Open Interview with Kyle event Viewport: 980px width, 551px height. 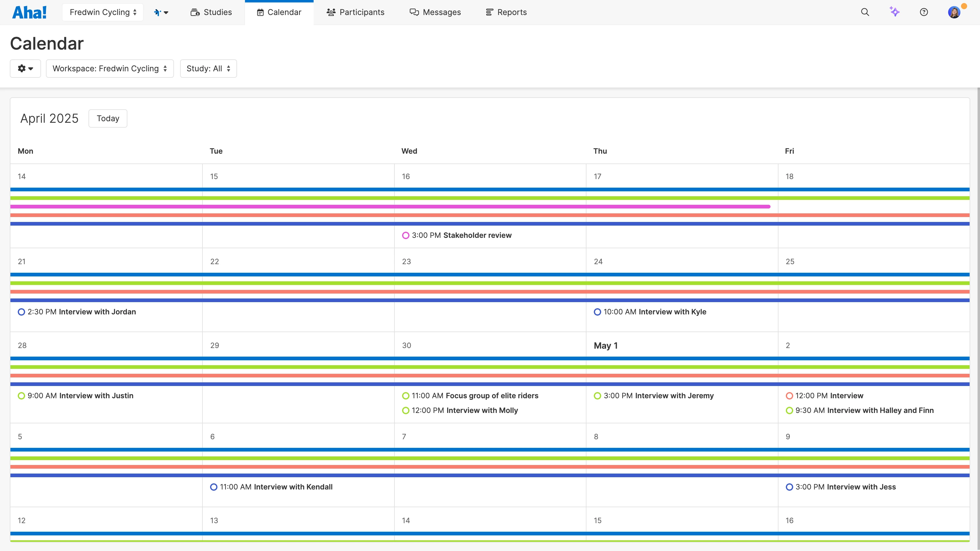point(672,312)
